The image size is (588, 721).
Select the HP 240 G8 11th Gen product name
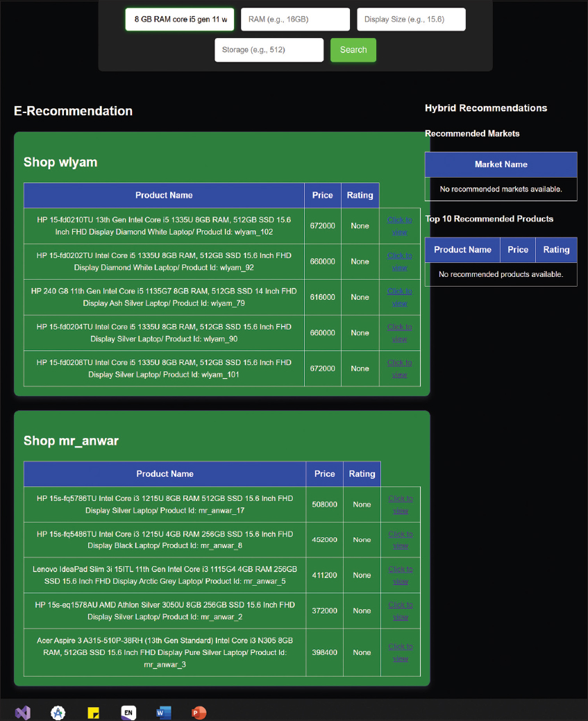[164, 297]
